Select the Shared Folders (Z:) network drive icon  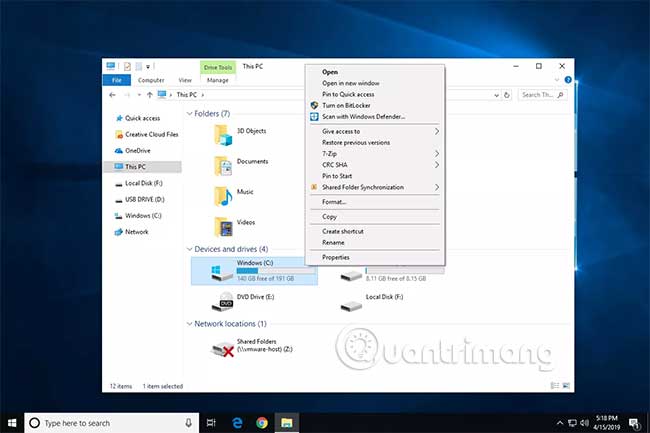222,349
